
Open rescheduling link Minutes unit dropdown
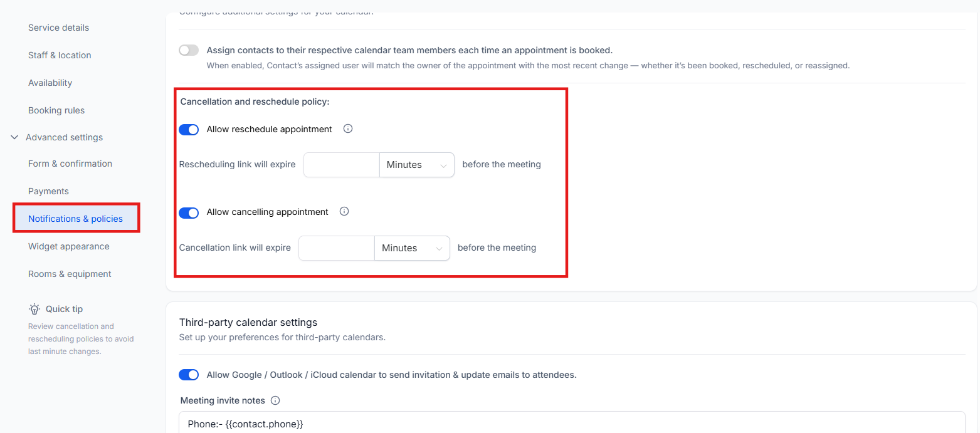tap(416, 165)
